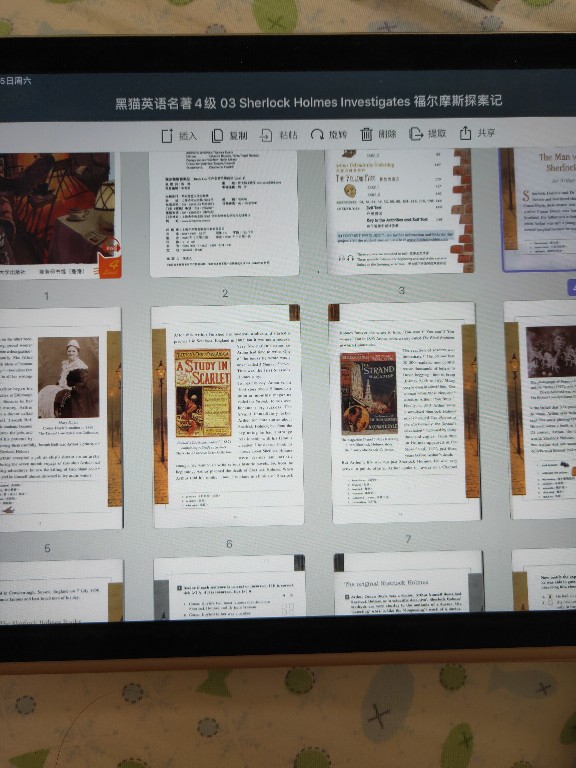Click page number label 6

(229, 544)
